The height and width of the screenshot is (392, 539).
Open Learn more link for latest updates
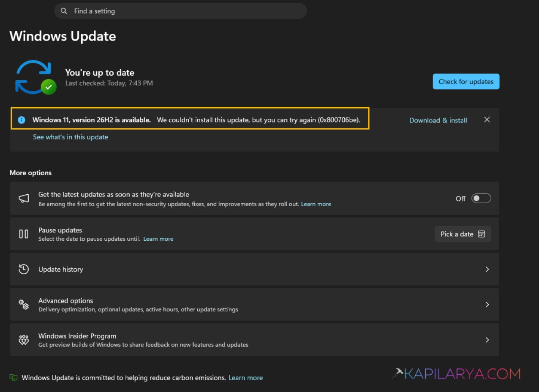pos(316,204)
